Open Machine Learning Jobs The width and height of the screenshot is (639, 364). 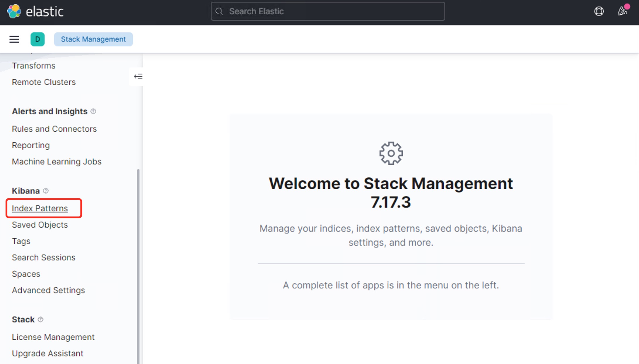57,162
